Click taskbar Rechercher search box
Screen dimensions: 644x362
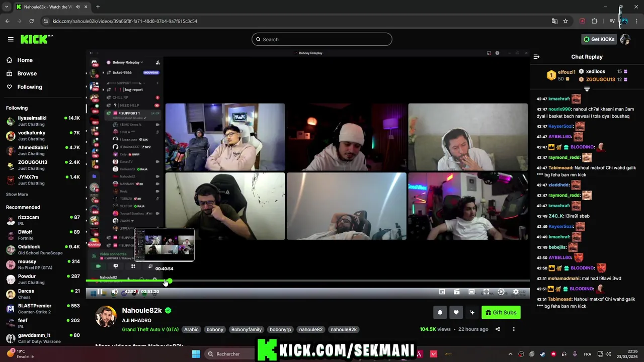229,354
